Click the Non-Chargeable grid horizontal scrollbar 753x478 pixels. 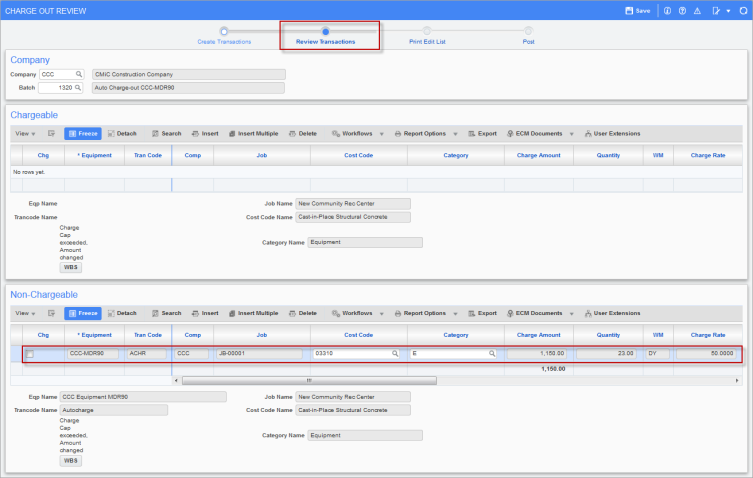308,380
